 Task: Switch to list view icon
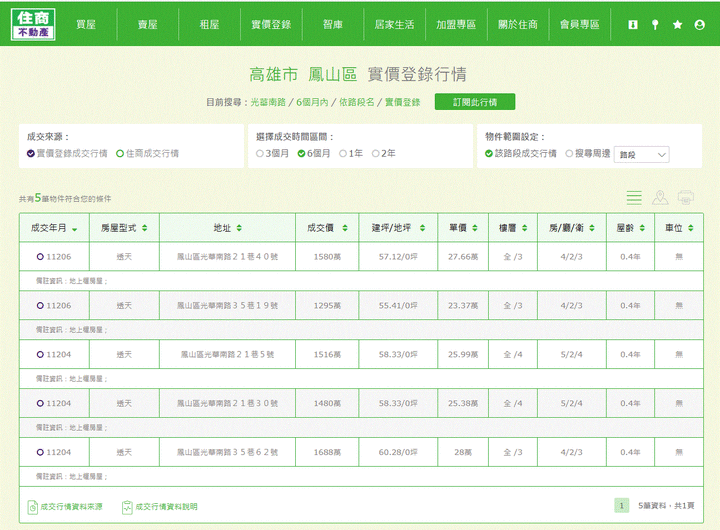point(634,197)
